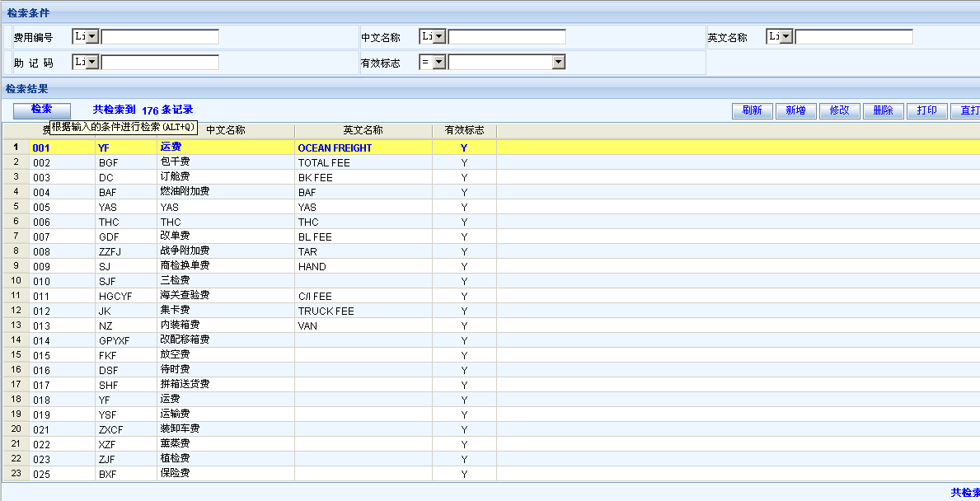The width and height of the screenshot is (980, 501).
Task: Click the 打印 print button
Action: point(926,110)
